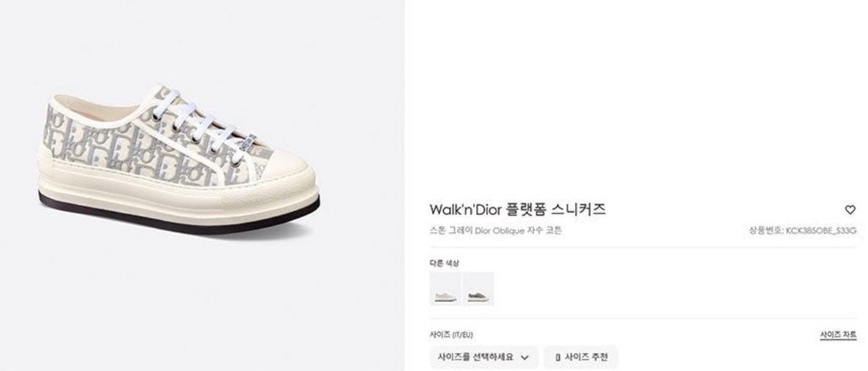Image resolution: width=868 pixels, height=371 pixels.
Task: Click the 다른 색상 section label
Action: (444, 263)
